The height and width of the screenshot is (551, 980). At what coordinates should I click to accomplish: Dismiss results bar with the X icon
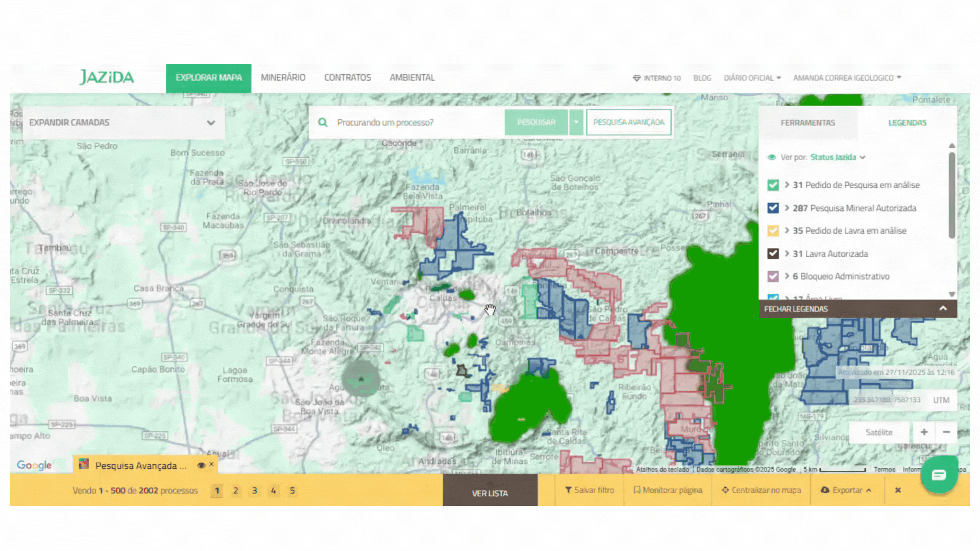[898, 490]
